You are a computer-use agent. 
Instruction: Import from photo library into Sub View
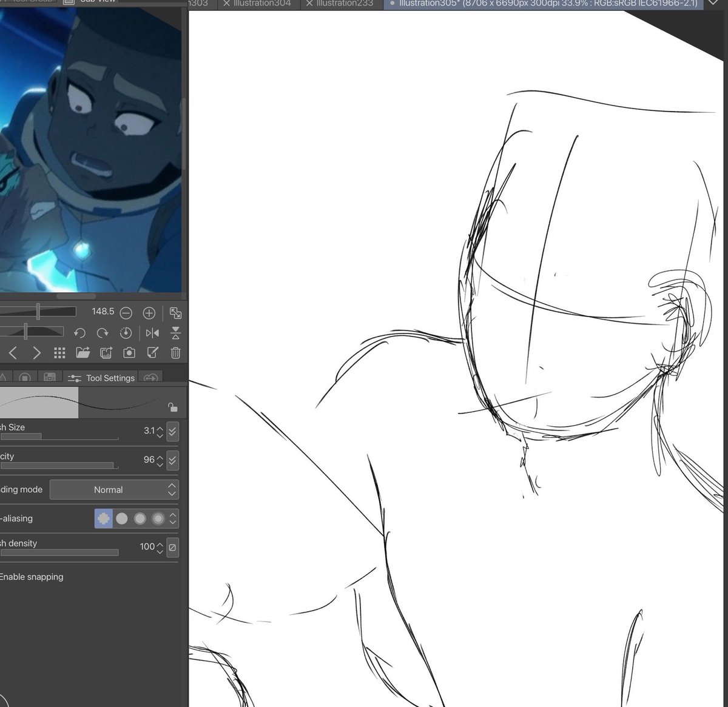pos(106,353)
